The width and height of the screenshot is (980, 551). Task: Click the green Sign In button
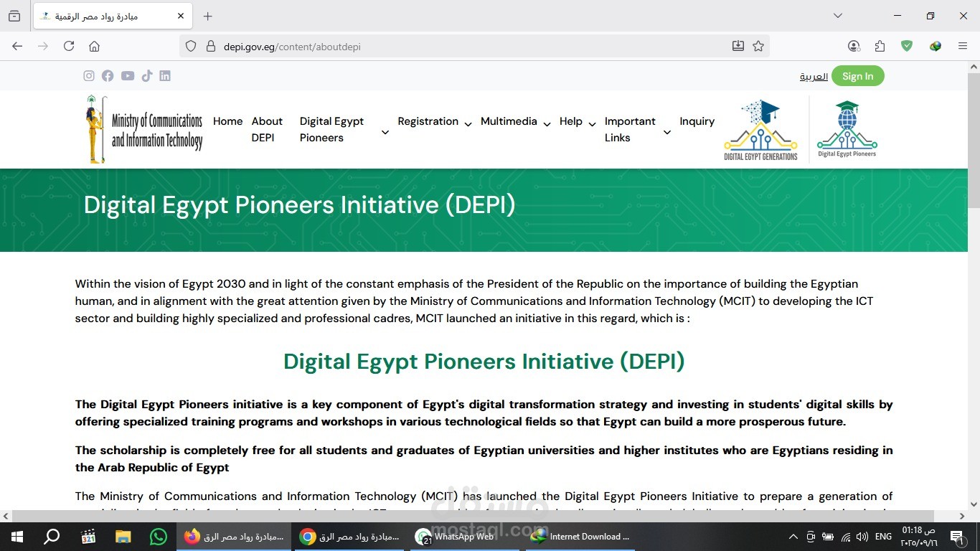coord(858,76)
